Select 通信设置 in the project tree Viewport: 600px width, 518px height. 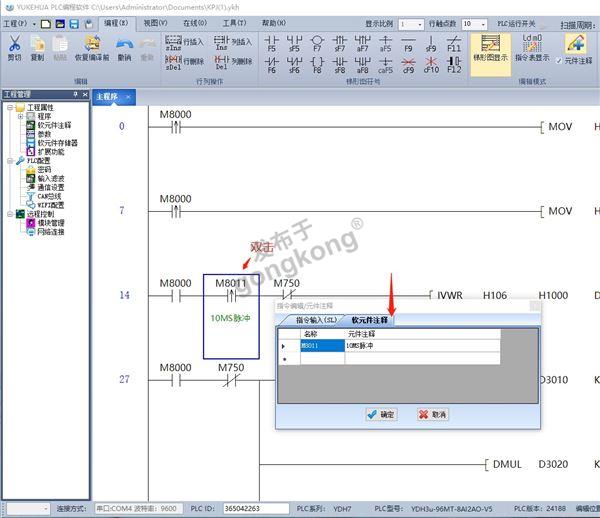[x=50, y=186]
